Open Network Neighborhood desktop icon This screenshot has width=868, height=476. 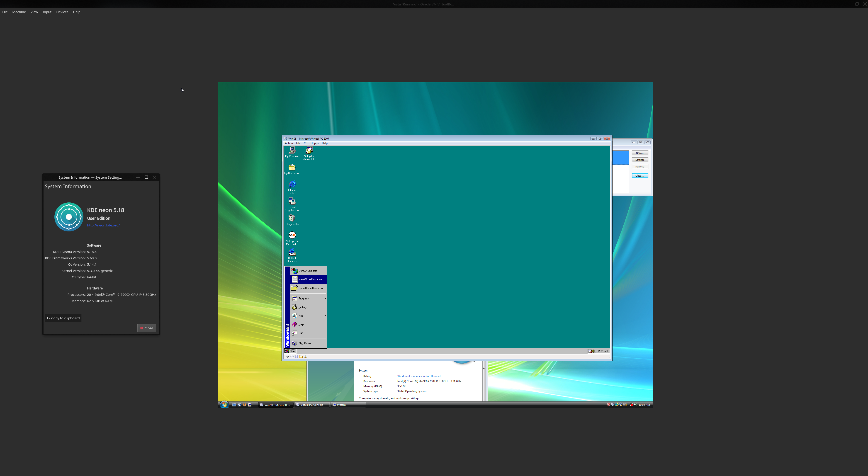[x=292, y=204]
